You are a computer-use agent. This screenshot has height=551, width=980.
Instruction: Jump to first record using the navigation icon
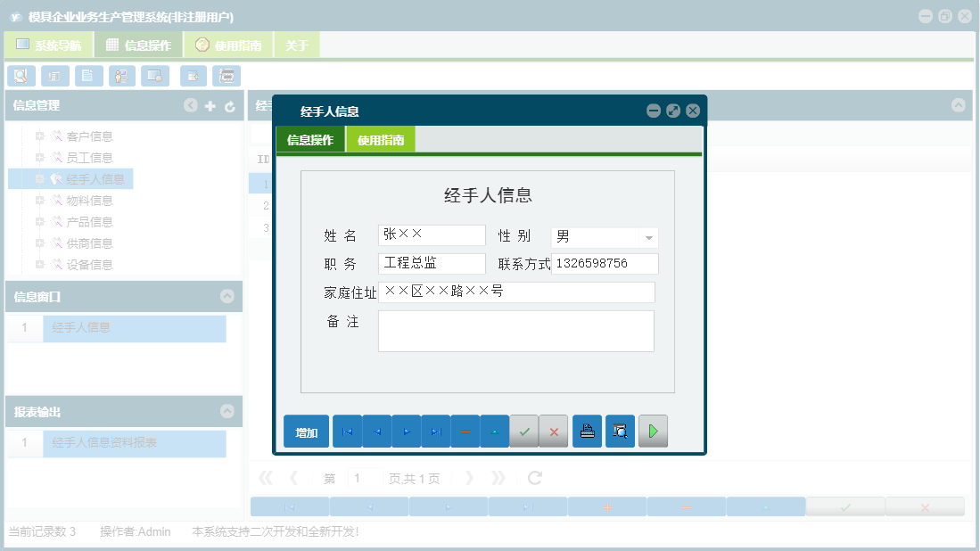pyautogui.click(x=347, y=431)
